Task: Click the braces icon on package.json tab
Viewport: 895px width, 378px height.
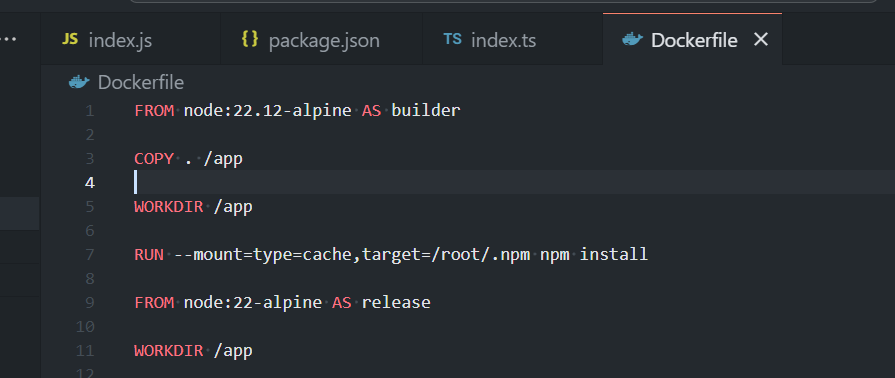Action: [250, 39]
